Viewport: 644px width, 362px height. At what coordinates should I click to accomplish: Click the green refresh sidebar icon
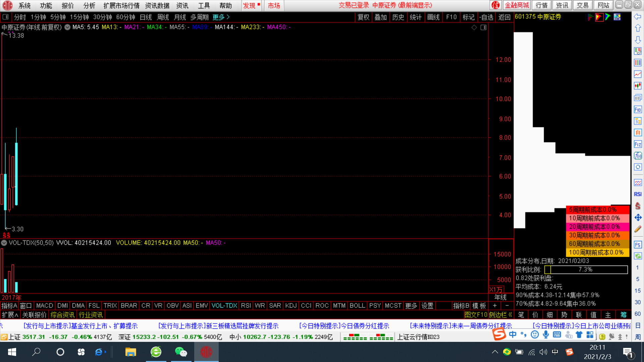638,256
